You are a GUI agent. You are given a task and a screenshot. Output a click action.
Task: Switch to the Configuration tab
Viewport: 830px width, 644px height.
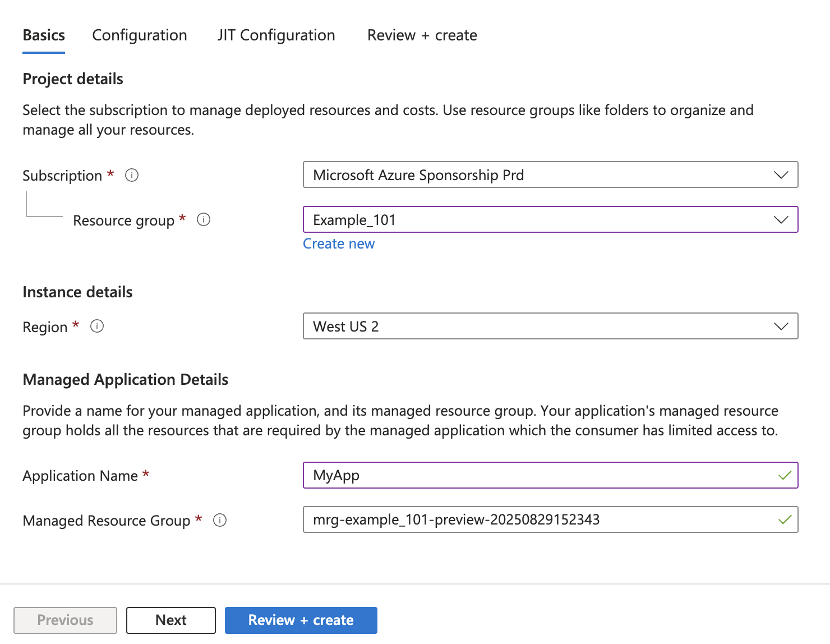(140, 35)
